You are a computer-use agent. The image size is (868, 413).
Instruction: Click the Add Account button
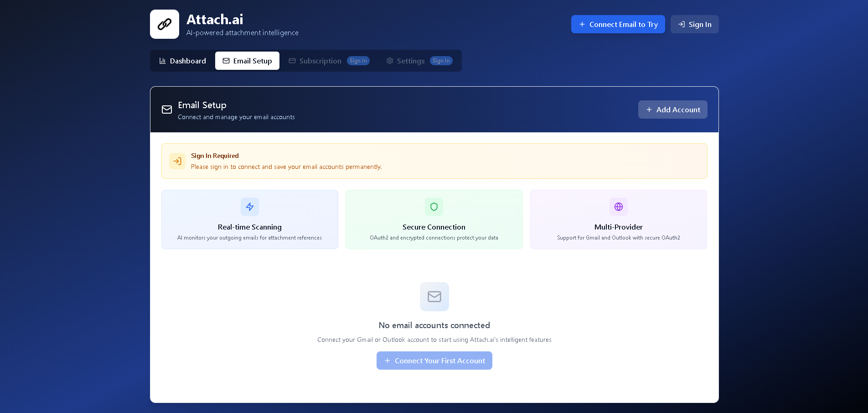pos(672,110)
